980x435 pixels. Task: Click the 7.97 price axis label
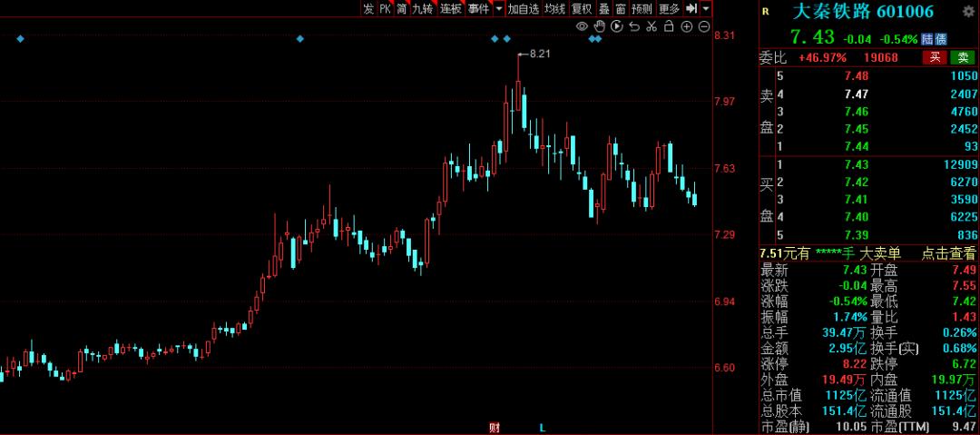click(724, 102)
